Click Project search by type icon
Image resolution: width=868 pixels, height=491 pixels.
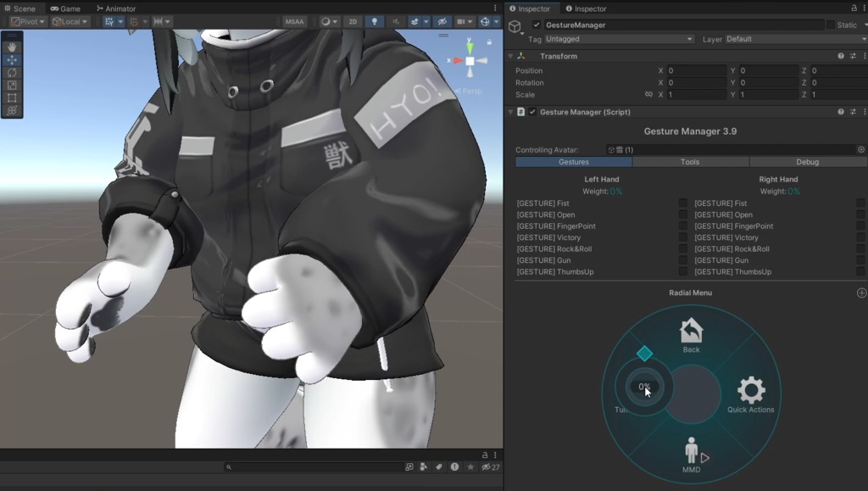coord(424,467)
